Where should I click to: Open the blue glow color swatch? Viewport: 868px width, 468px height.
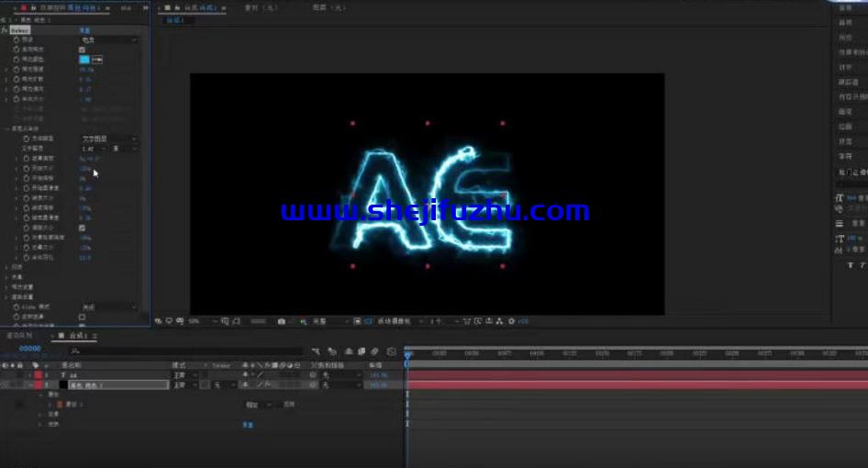[x=84, y=60]
